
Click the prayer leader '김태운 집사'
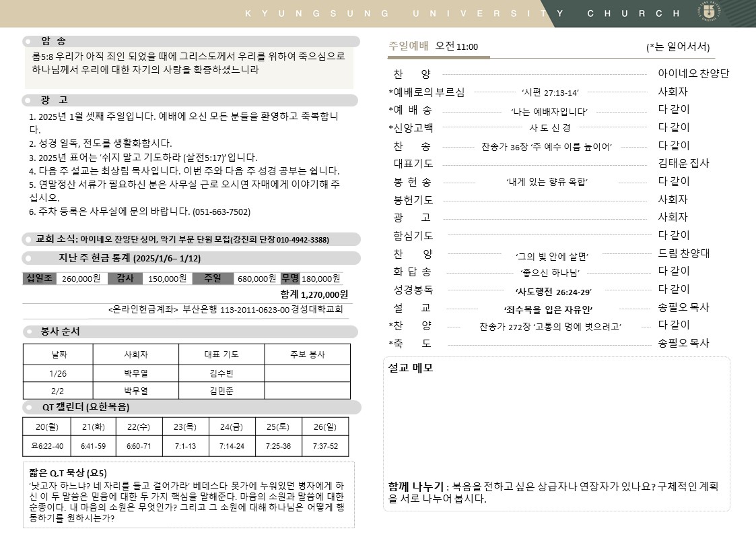pos(684,164)
